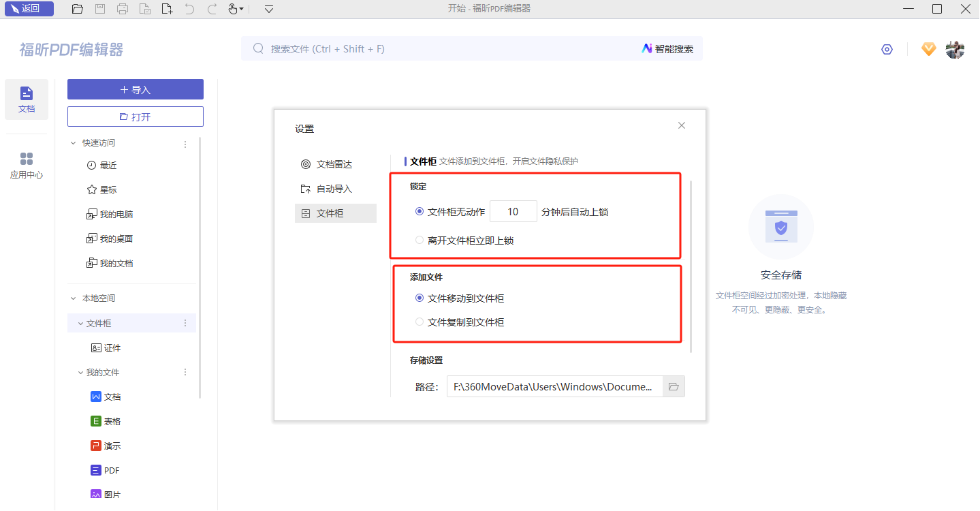Open the user avatar profile picture
Image resolution: width=980 pixels, height=511 pixels.
pos(955,49)
